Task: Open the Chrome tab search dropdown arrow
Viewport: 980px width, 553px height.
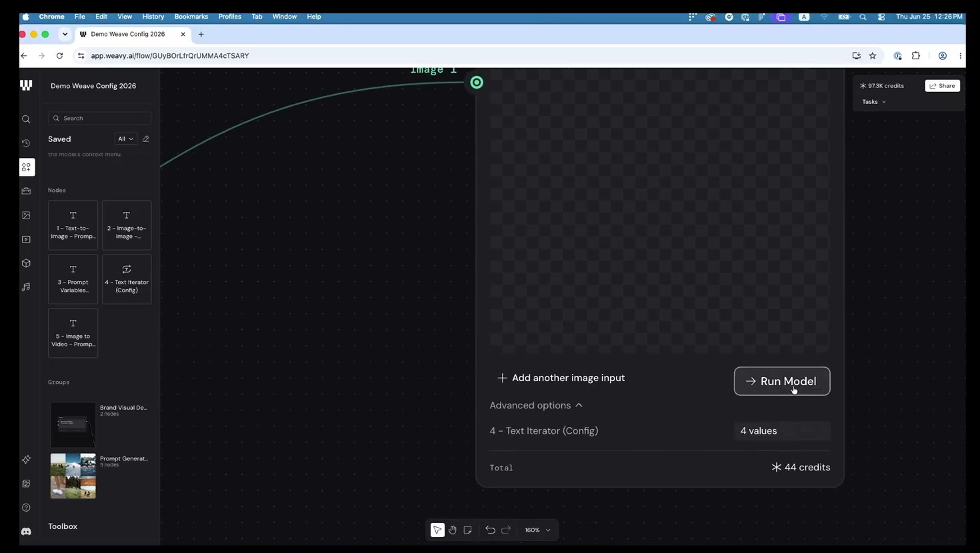Action: [x=65, y=34]
